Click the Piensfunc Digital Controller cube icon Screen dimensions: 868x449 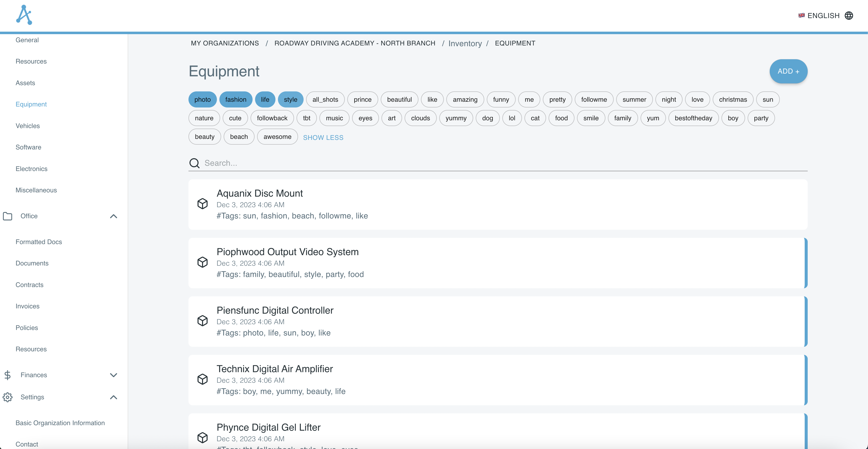point(203,321)
